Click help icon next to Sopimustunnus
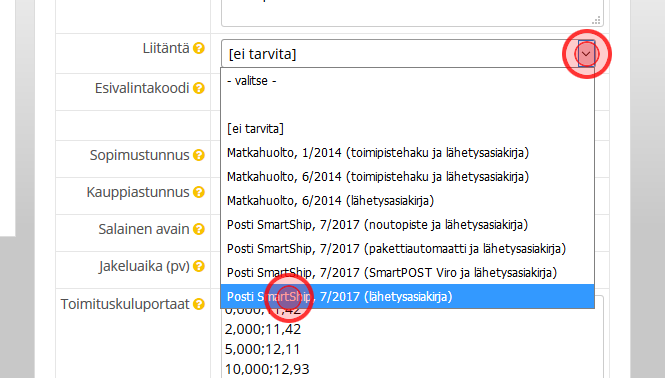 click(x=198, y=155)
